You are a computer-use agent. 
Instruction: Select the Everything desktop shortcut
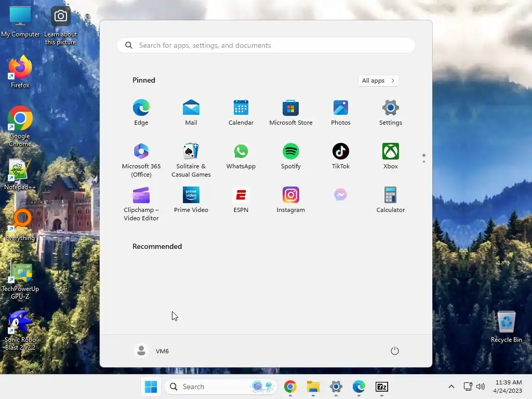20,225
